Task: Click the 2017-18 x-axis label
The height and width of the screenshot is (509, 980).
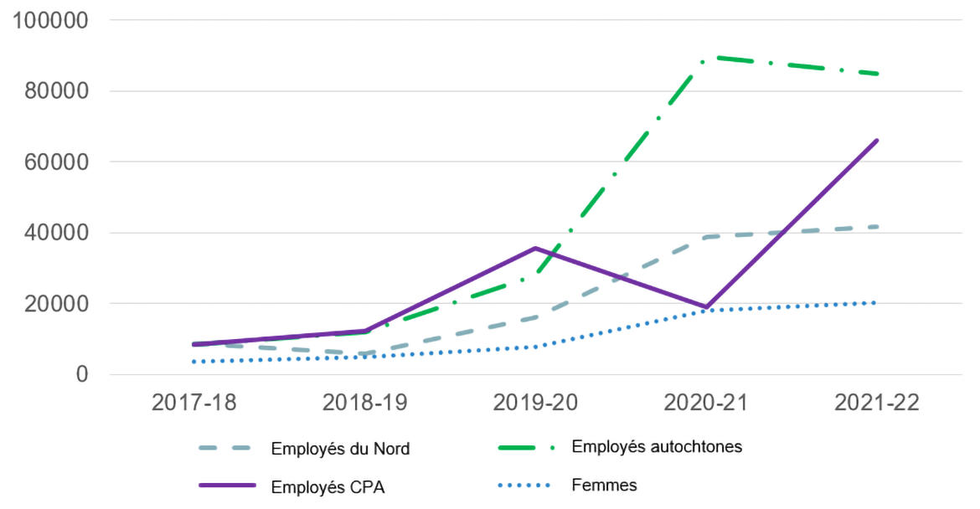Action: [x=194, y=403]
